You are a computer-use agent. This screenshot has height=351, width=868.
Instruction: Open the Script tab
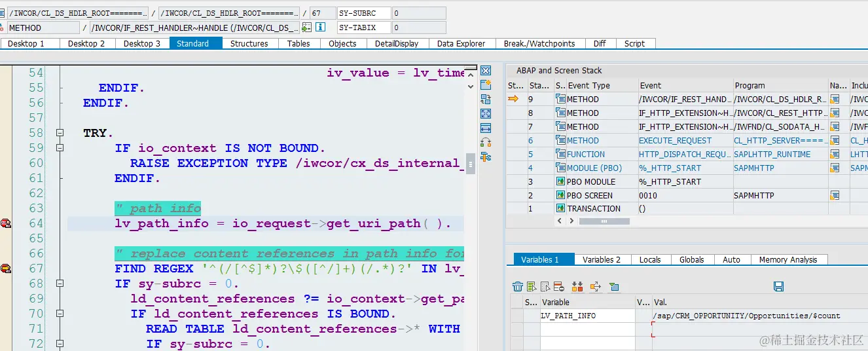[635, 43]
